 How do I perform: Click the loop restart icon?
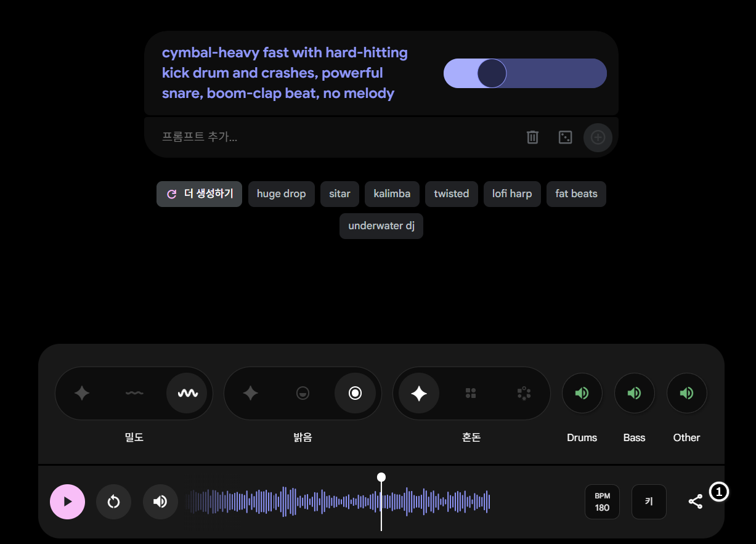pos(113,501)
